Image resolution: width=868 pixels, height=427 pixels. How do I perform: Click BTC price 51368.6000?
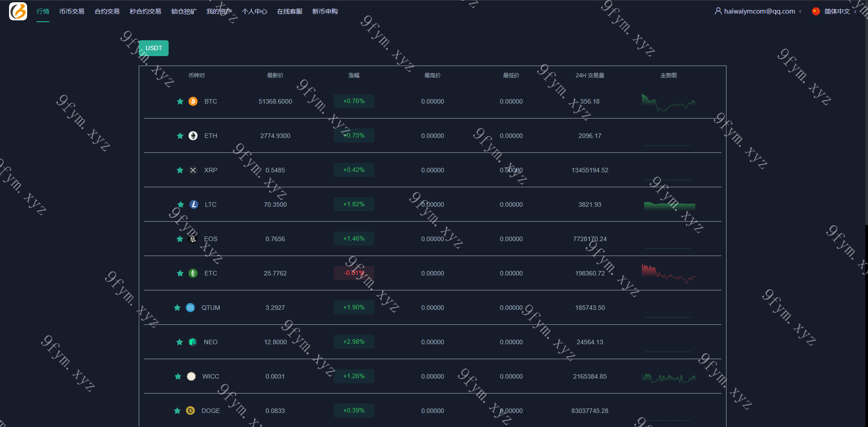tap(275, 101)
